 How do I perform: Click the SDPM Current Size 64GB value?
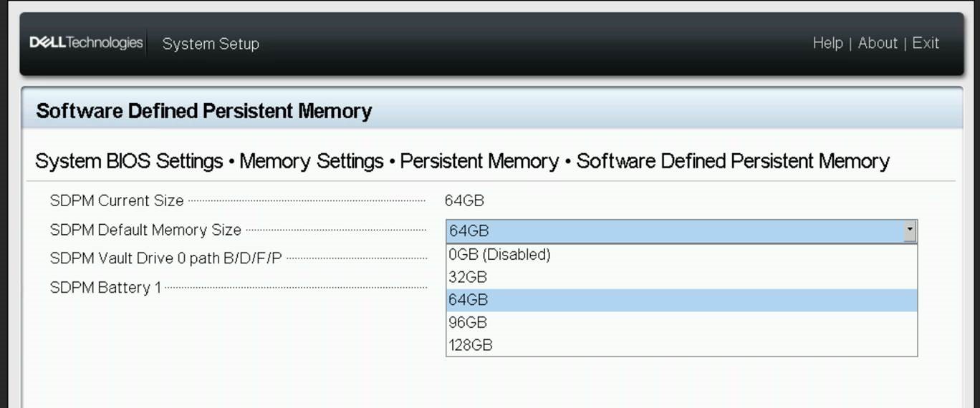coord(464,200)
